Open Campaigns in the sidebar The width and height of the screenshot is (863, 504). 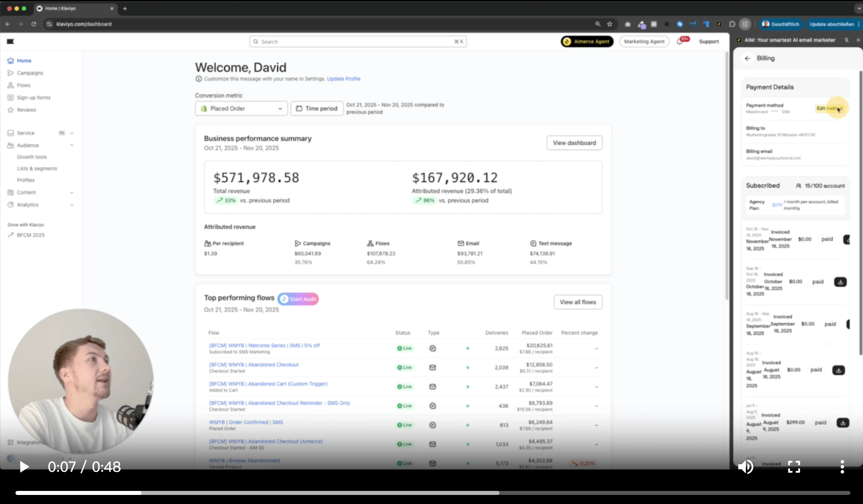click(30, 73)
